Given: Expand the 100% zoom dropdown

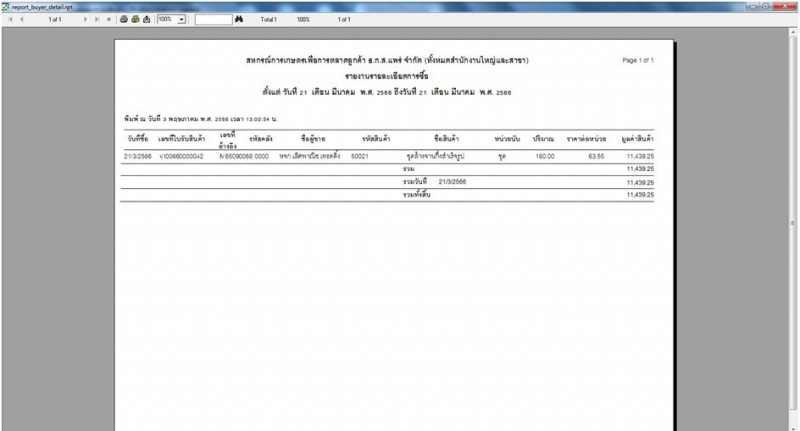Looking at the screenshot, I should point(182,19).
